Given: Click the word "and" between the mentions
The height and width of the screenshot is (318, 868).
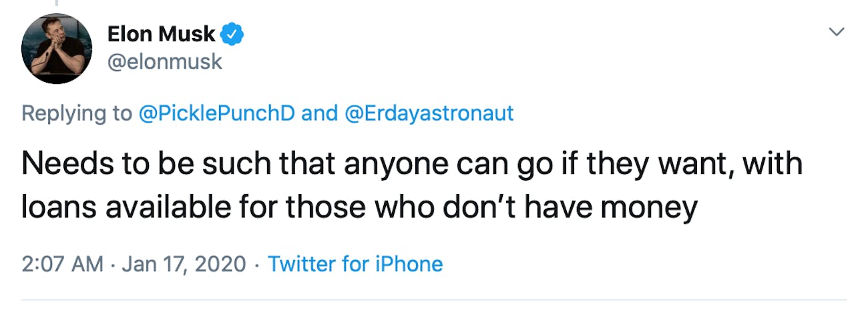Looking at the screenshot, I should [320, 113].
